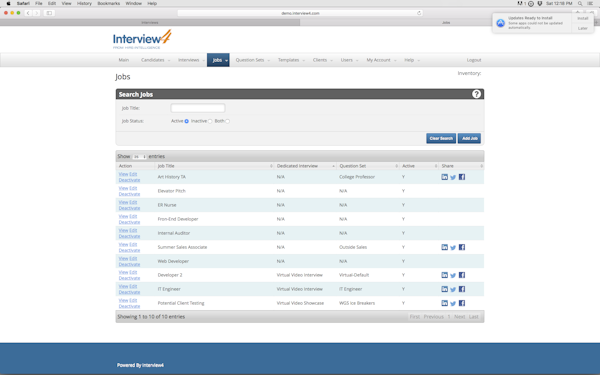Click the Interview4 logo
This screenshot has width=600, height=375.
pyautogui.click(x=142, y=39)
